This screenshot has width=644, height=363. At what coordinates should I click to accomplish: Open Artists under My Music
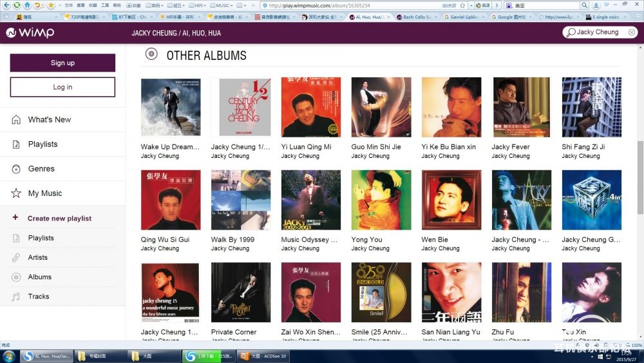pyautogui.click(x=62, y=257)
